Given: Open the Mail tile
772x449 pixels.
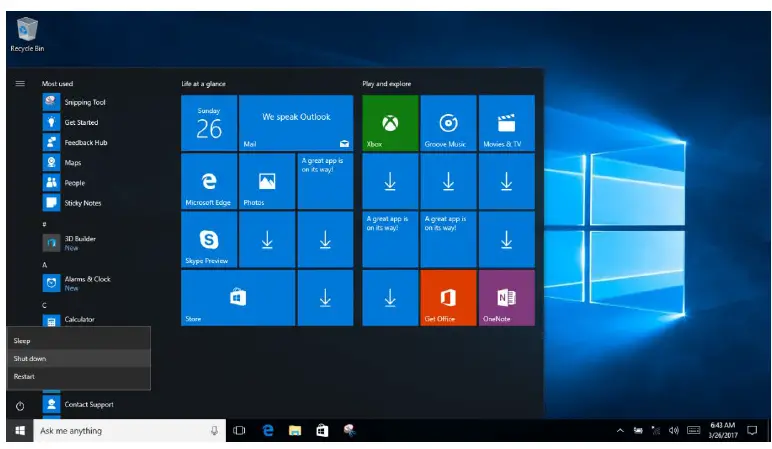Looking at the screenshot, I should coord(296,123).
